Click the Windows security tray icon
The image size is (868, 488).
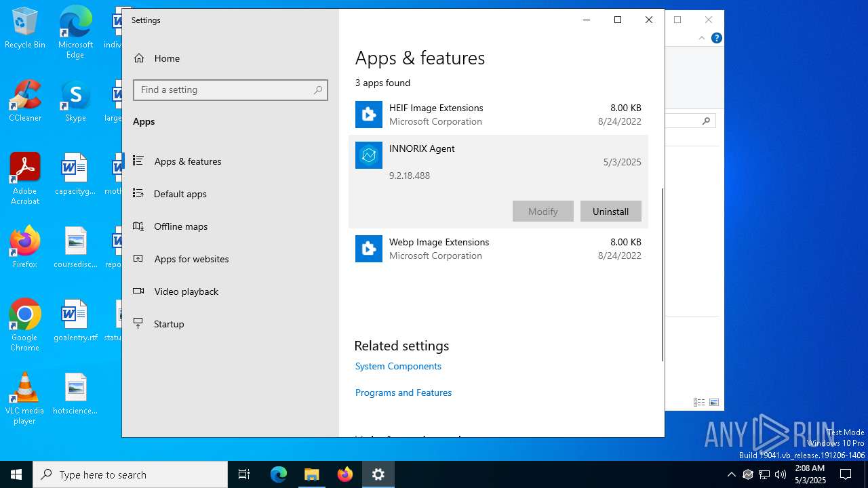748,474
